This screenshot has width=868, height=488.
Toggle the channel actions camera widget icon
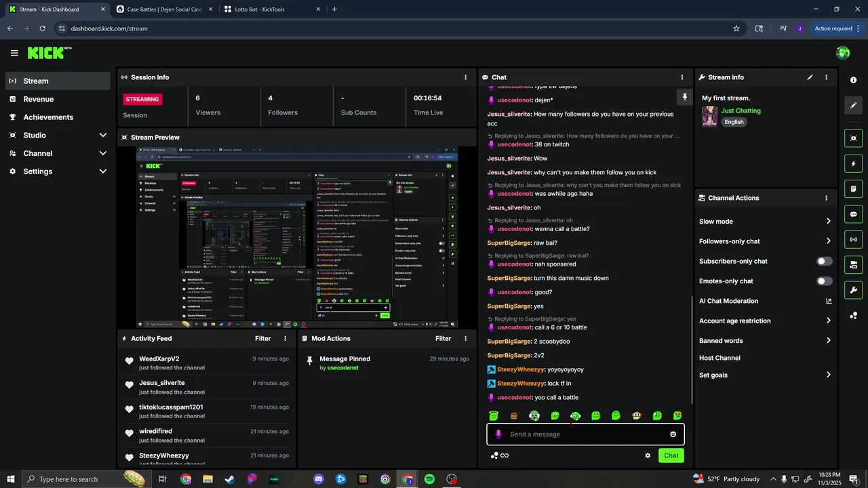coord(853,265)
